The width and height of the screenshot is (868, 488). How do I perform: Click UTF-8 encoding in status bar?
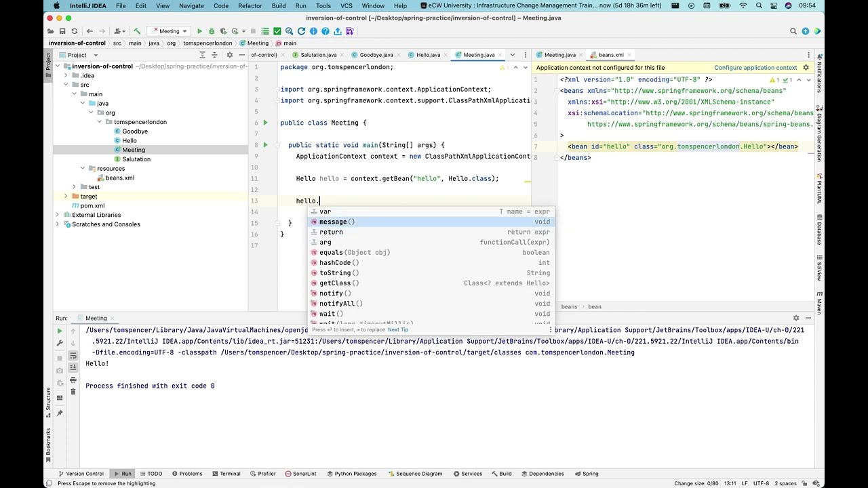762,483
